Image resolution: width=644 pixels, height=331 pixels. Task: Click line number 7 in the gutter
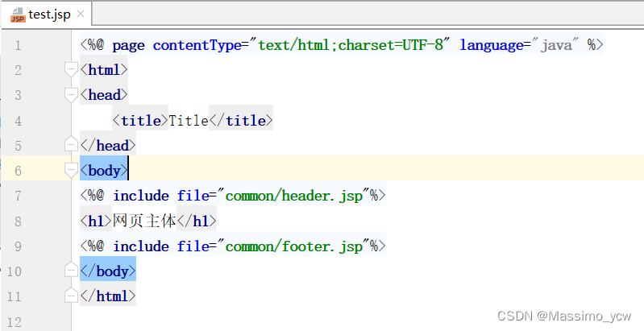pos(18,196)
